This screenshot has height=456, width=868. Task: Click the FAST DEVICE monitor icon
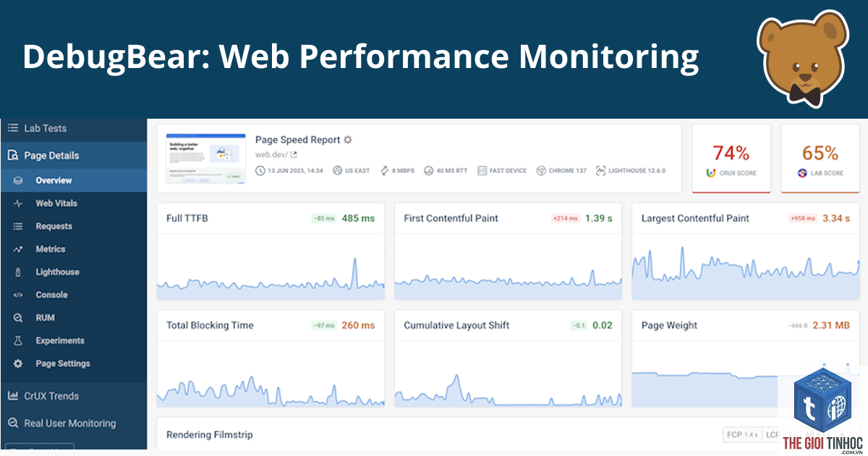tap(482, 171)
